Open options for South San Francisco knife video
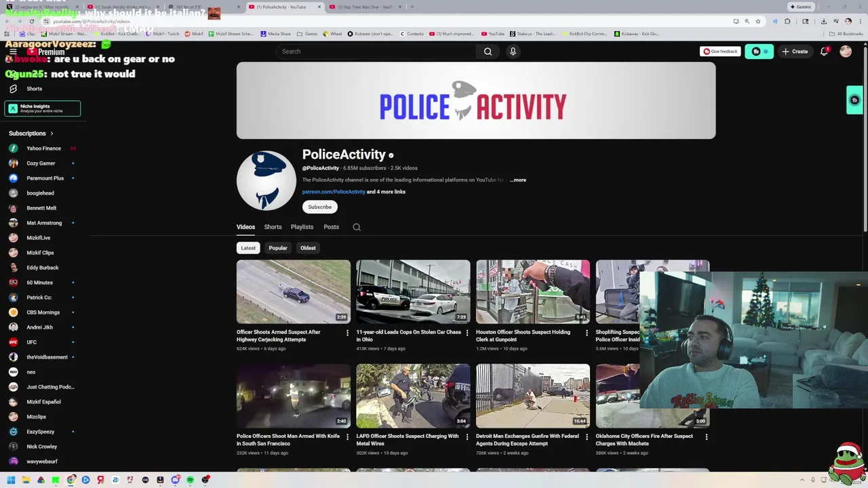 click(347, 437)
